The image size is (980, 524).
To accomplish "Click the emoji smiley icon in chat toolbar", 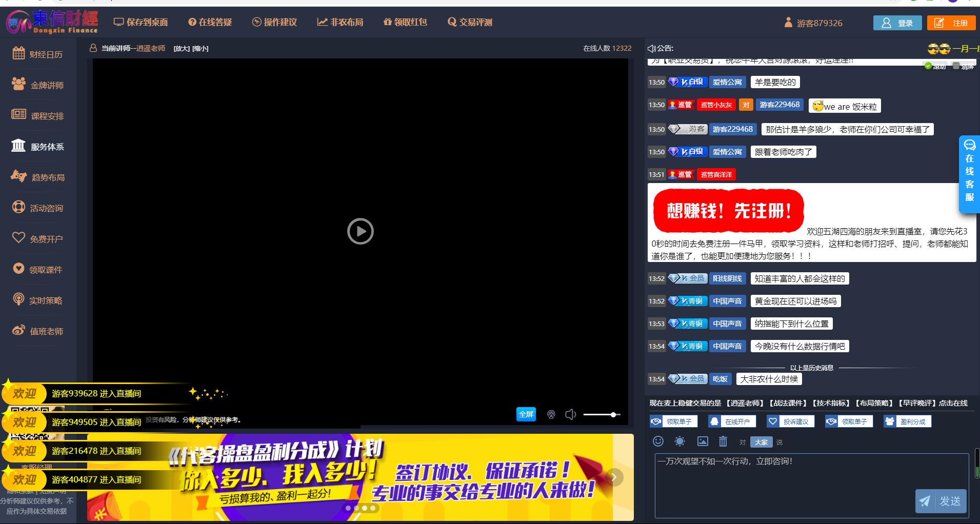I will coord(658,441).
